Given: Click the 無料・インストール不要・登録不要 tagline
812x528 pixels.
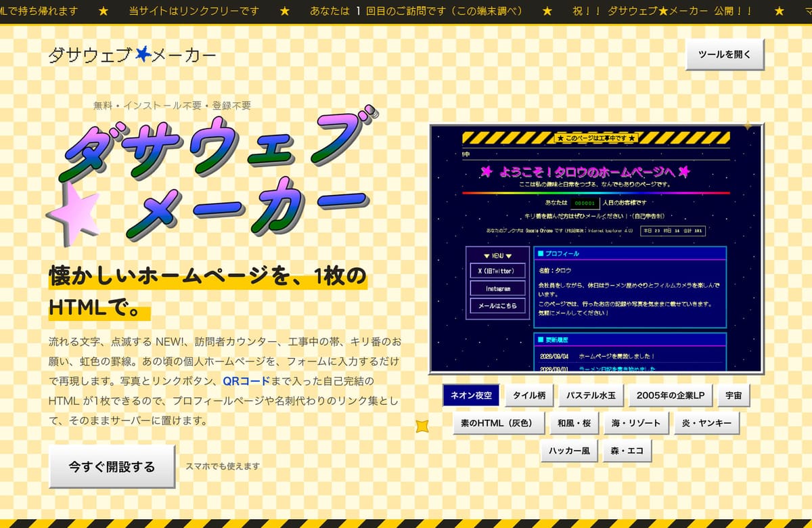Looking at the screenshot, I should click(172, 106).
